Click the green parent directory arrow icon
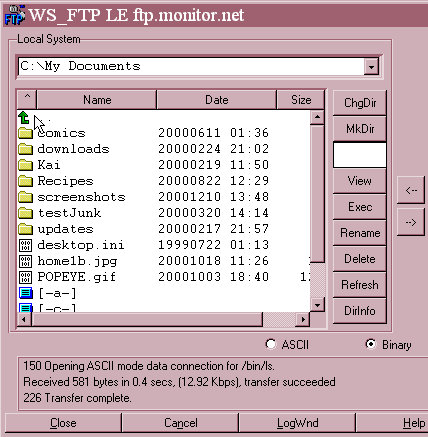 point(24,118)
